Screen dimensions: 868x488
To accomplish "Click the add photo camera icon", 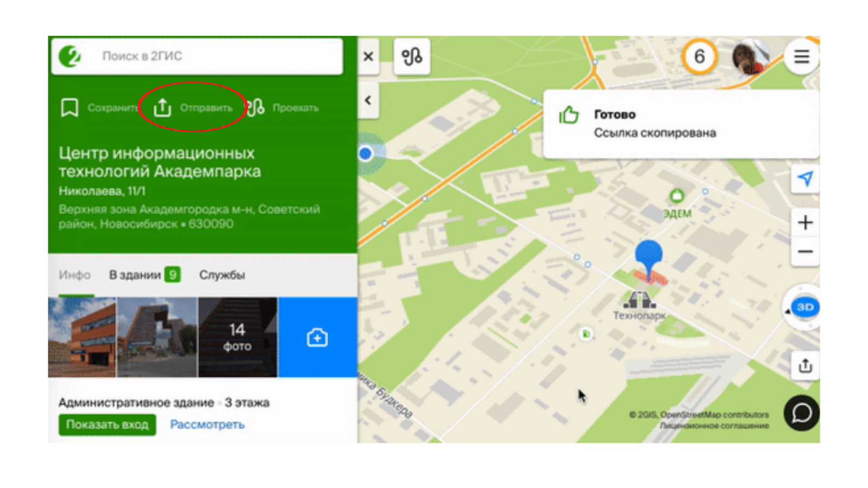I will pyautogui.click(x=317, y=337).
